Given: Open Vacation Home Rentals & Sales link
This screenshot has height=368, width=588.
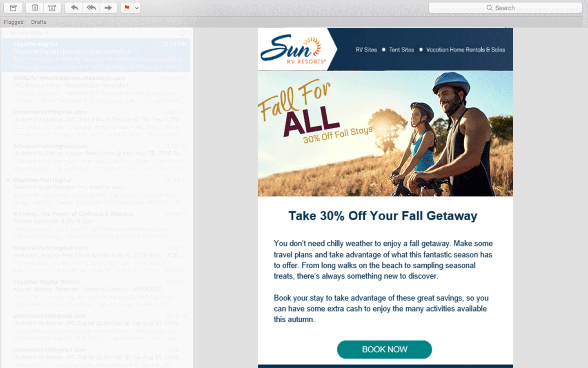Looking at the screenshot, I should (465, 50).
